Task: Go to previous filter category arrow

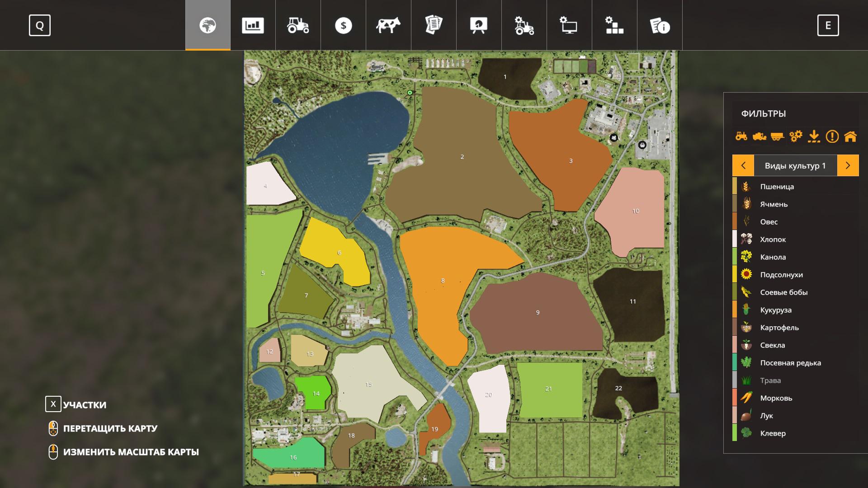Action: (x=743, y=165)
